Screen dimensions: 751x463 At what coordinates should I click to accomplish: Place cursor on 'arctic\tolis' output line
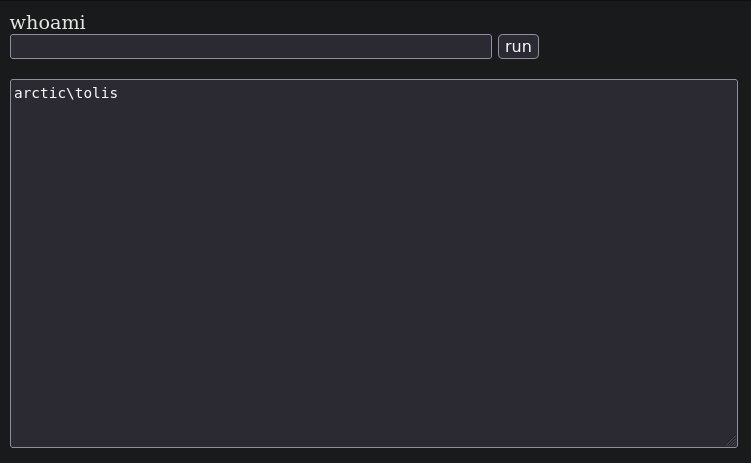66,93
